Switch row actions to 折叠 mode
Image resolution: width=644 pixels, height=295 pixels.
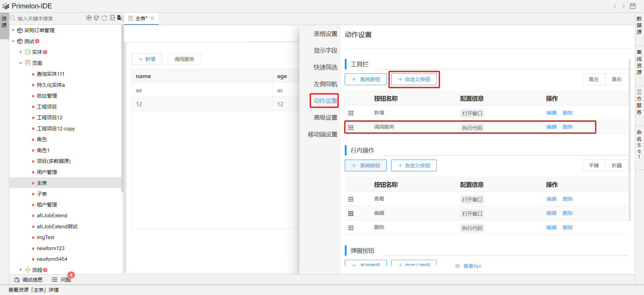(616, 166)
